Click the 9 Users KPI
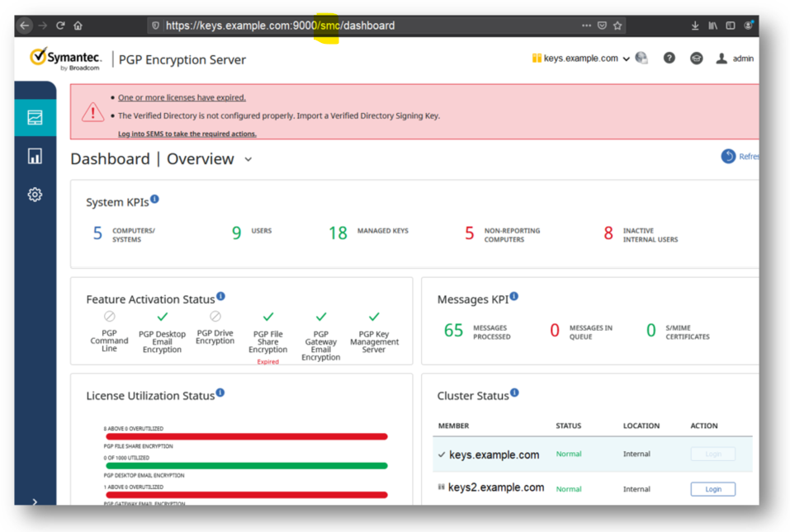The width and height of the screenshot is (790, 532). pos(252,232)
